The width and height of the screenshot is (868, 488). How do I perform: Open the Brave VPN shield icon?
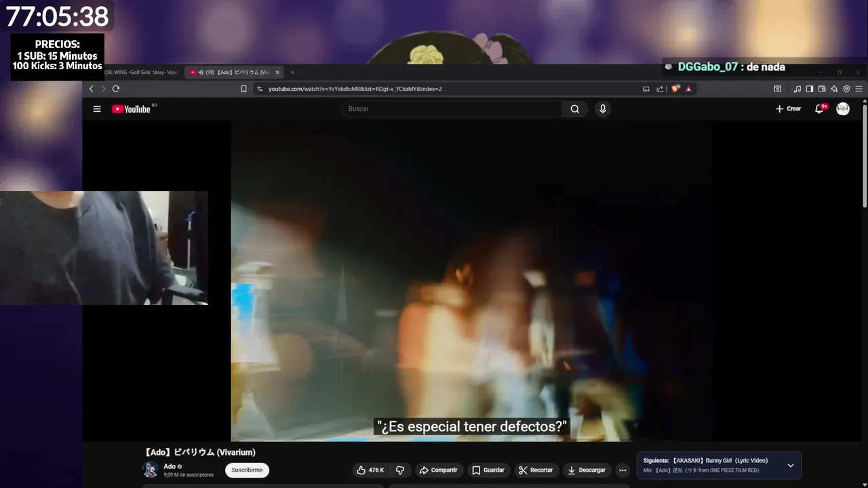point(846,89)
